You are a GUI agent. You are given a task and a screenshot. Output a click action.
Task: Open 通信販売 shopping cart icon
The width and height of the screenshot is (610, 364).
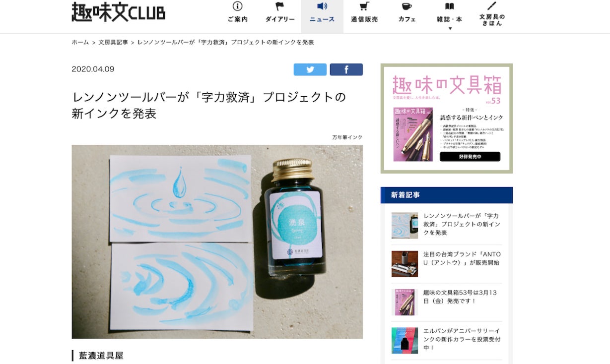pyautogui.click(x=364, y=6)
